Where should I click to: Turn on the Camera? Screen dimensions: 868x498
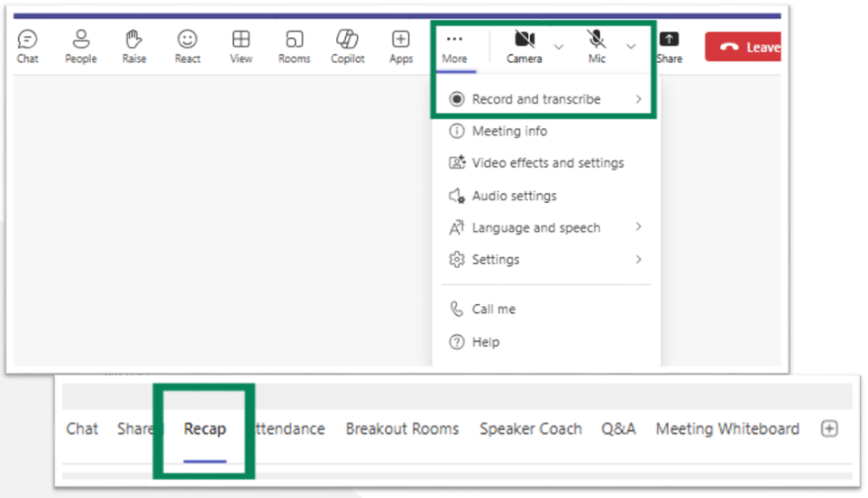click(524, 45)
